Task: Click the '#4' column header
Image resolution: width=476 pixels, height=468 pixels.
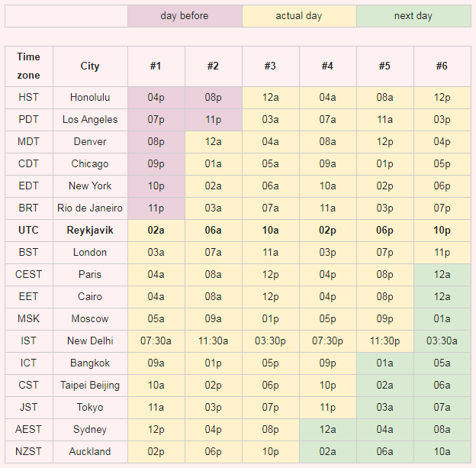Action: point(328,66)
